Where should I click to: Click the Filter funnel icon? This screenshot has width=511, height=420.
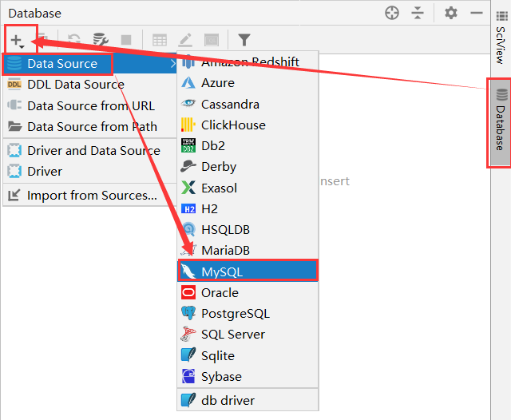click(x=244, y=40)
